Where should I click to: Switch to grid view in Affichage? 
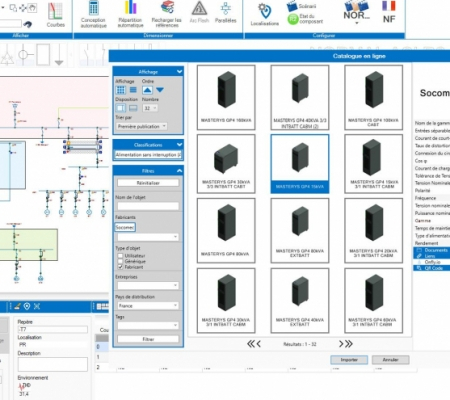121,90
